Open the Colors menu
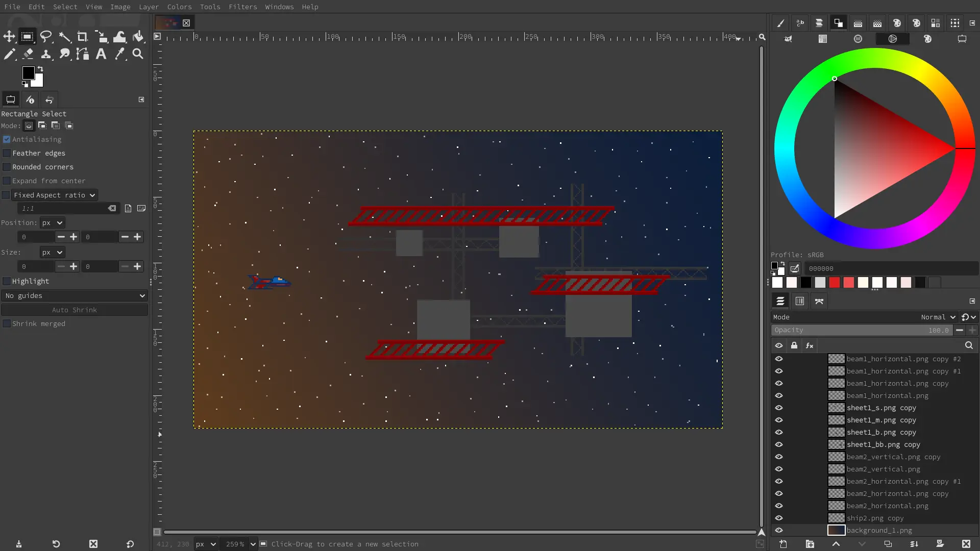 [179, 7]
